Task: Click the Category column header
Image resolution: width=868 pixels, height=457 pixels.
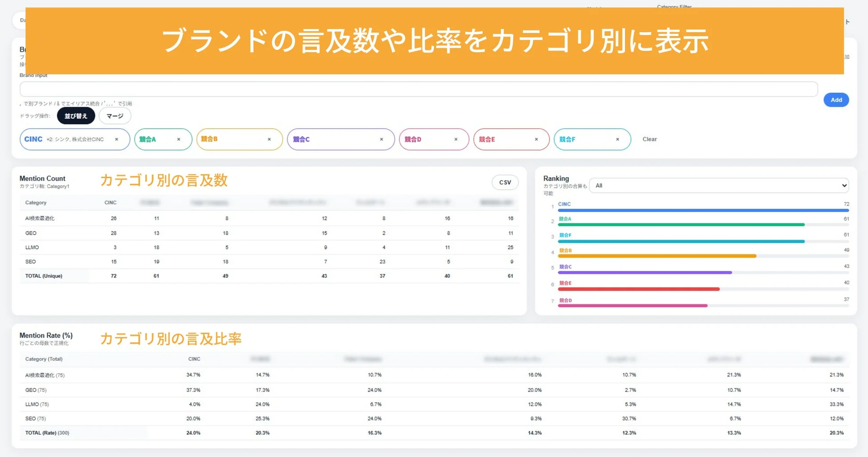Action: pos(35,202)
